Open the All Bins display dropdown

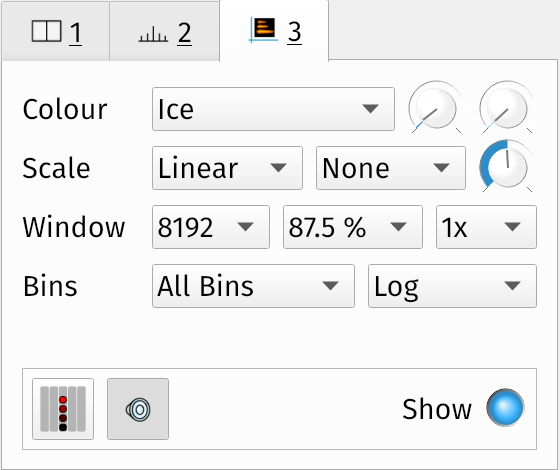253,286
